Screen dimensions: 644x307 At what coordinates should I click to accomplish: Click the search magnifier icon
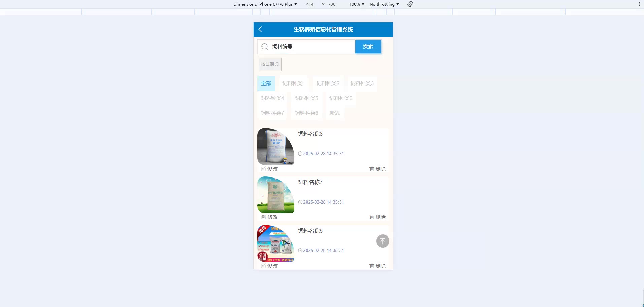point(265,47)
